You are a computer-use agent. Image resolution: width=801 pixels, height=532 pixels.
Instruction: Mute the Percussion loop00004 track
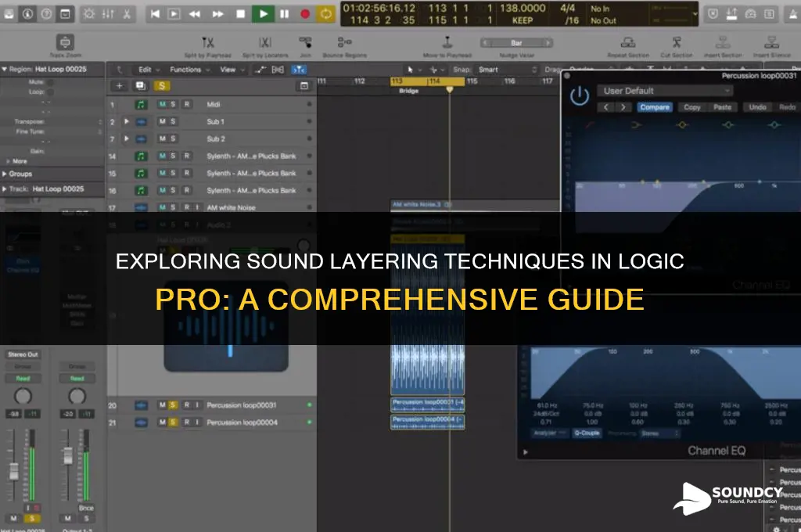point(163,422)
